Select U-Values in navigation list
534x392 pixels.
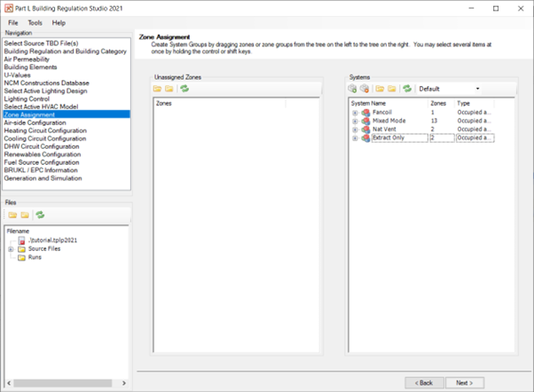(67, 74)
